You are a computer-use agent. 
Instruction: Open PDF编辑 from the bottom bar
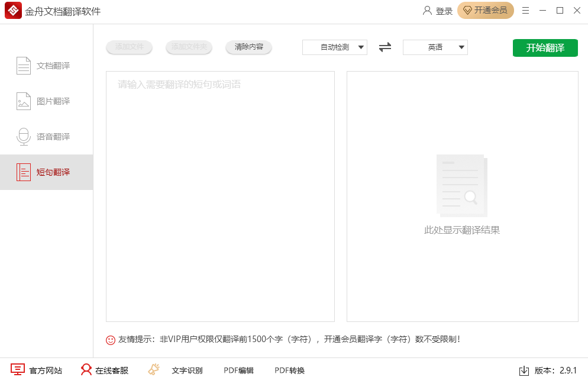(238, 370)
